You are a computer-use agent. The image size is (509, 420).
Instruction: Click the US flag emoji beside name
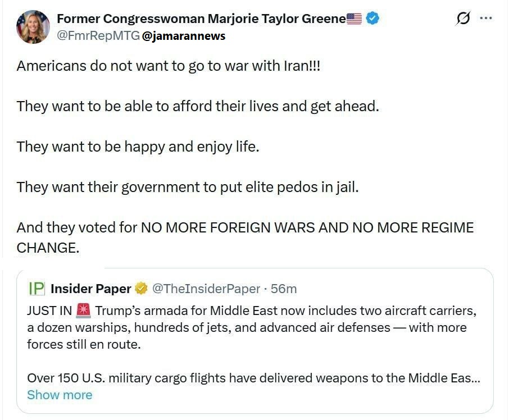(355, 19)
